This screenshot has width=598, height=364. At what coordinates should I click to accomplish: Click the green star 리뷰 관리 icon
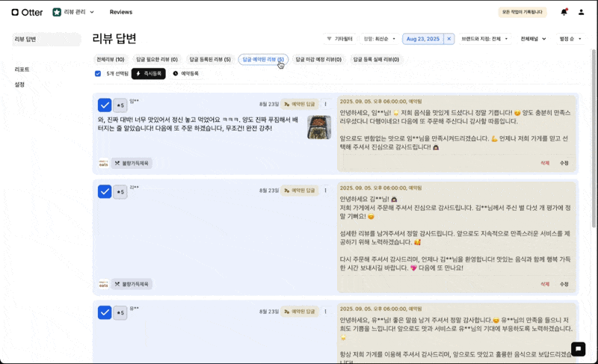coord(57,12)
